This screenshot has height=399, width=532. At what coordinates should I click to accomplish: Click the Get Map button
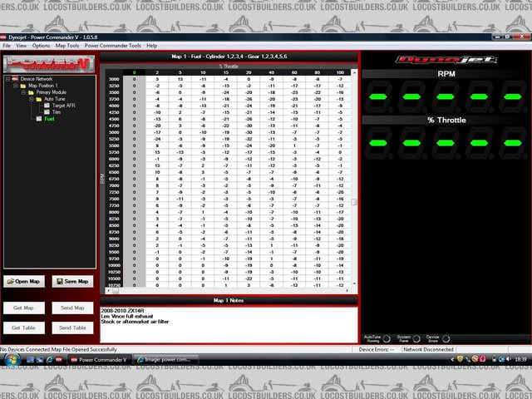pos(24,308)
